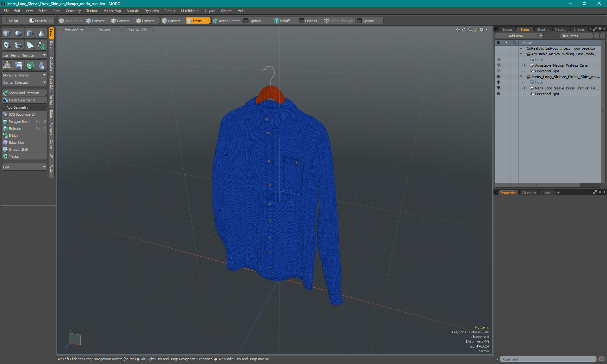Image resolution: width=607 pixels, height=364 pixels.
Task: Select the spiral Tube primitive tool
Action: click(18, 45)
